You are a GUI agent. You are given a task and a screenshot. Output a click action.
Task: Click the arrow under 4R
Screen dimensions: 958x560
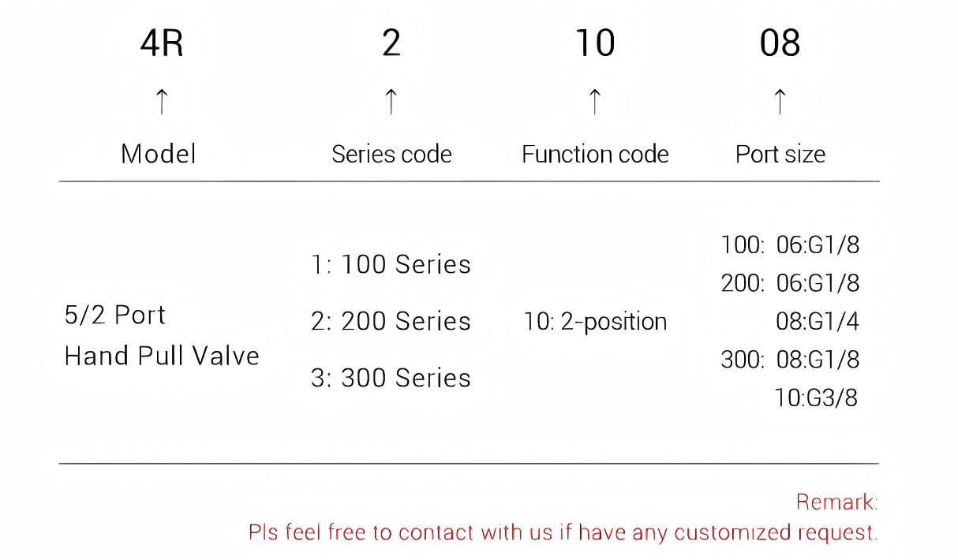162,102
